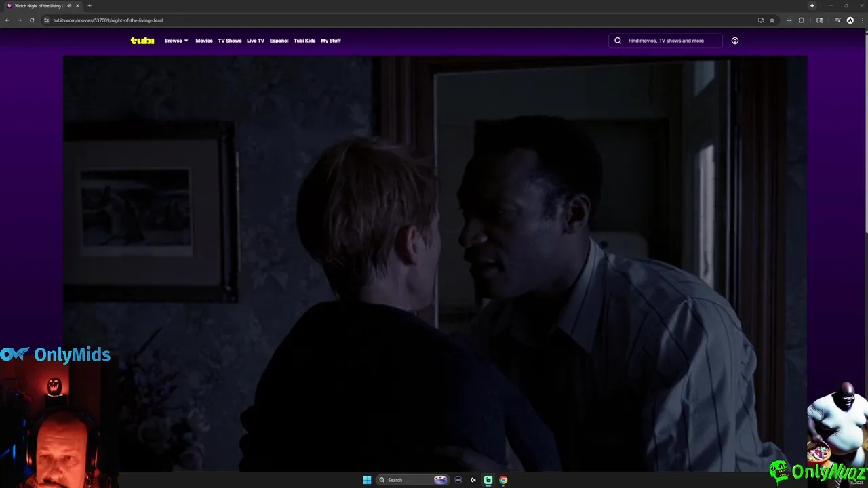The height and width of the screenshot is (488, 868).
Task: Close the Night of the Living Dead tab
Action: pyautogui.click(x=77, y=6)
